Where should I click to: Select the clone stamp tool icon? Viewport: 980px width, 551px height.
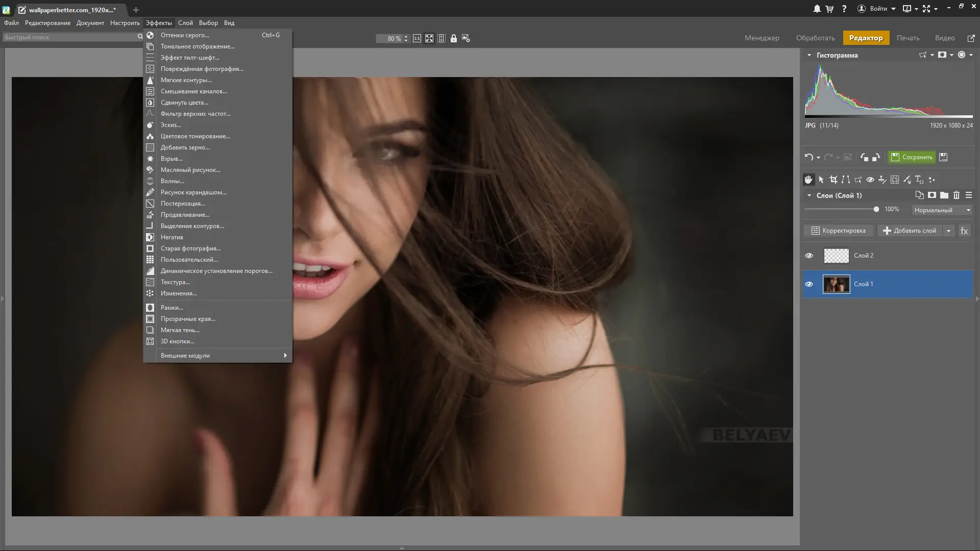point(883,180)
